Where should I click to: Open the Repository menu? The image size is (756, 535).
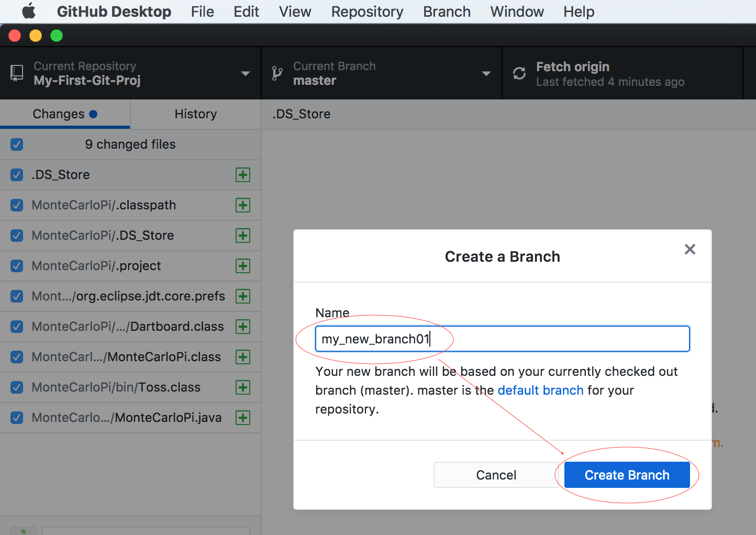point(368,12)
